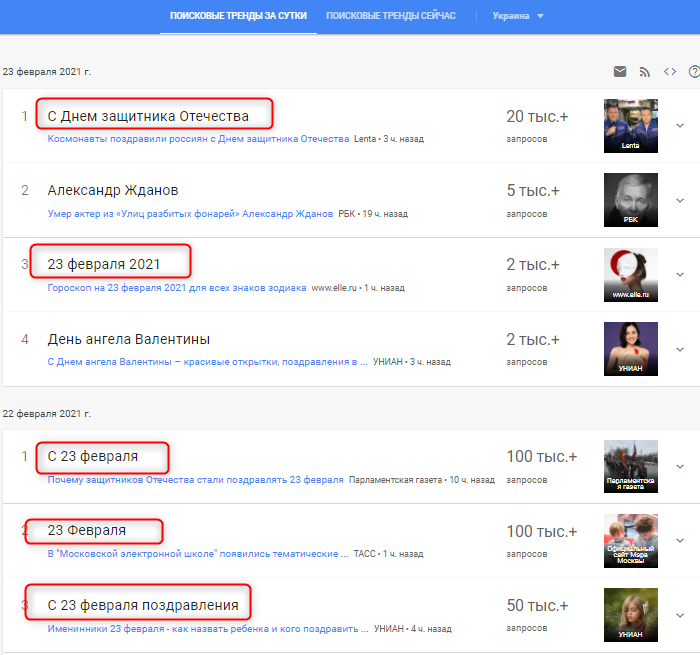Click the РБК portrait thumbnail
Screen dimensions: 700x655
click(x=630, y=200)
